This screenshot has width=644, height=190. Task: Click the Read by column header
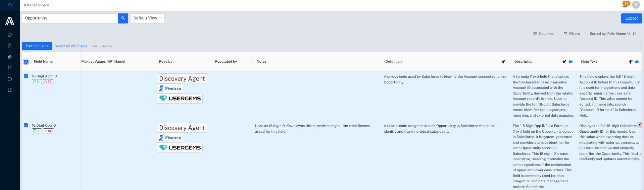tap(166, 62)
